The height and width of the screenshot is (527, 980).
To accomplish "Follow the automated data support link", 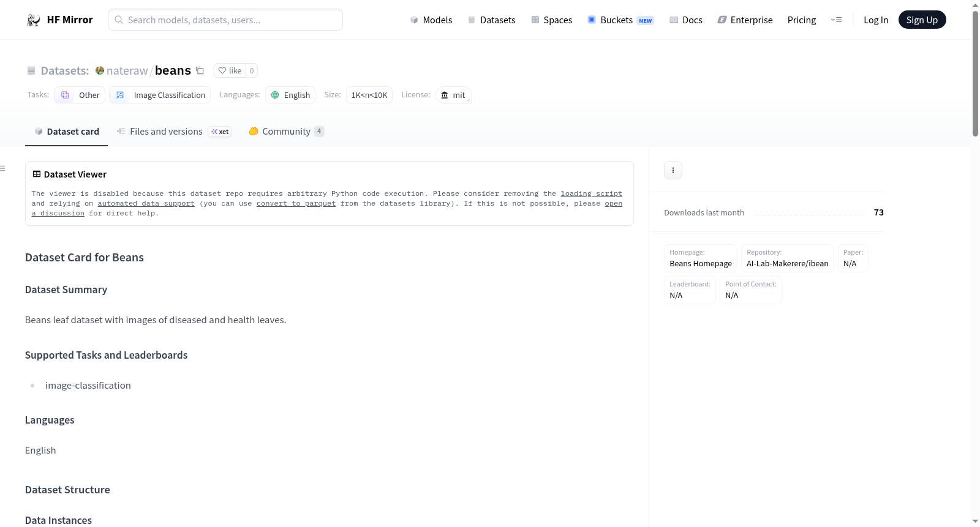I will tap(146, 203).
